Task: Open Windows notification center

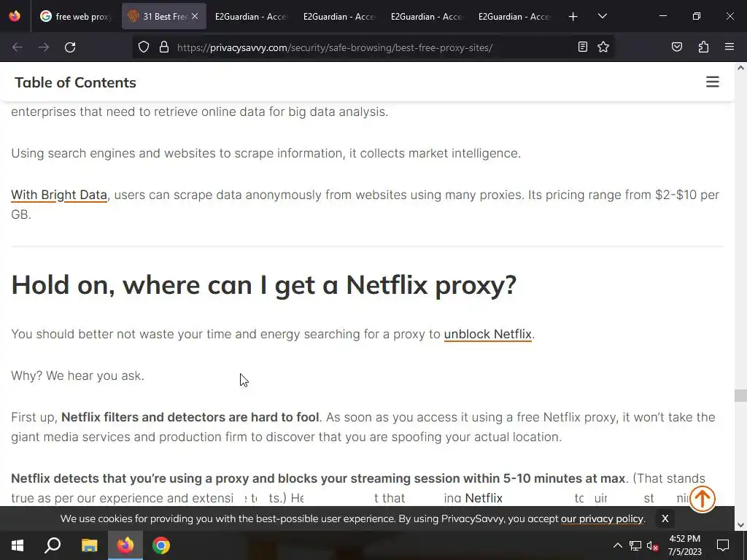Action: (723, 545)
